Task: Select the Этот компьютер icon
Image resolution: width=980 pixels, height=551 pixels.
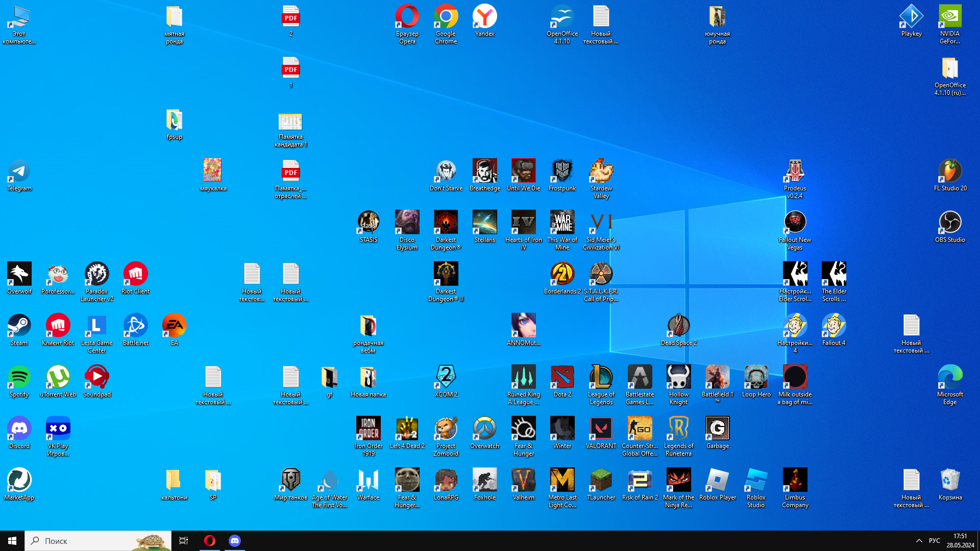Action: click(19, 24)
